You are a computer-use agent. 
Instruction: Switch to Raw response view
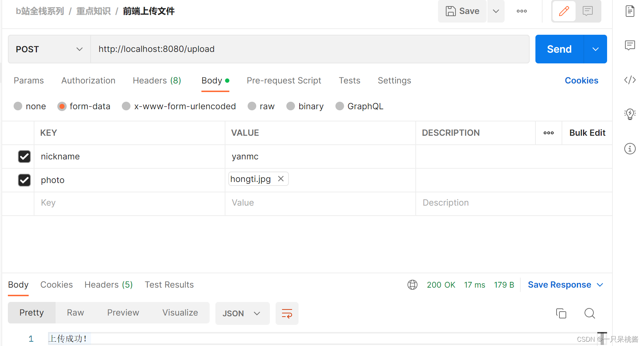click(76, 313)
